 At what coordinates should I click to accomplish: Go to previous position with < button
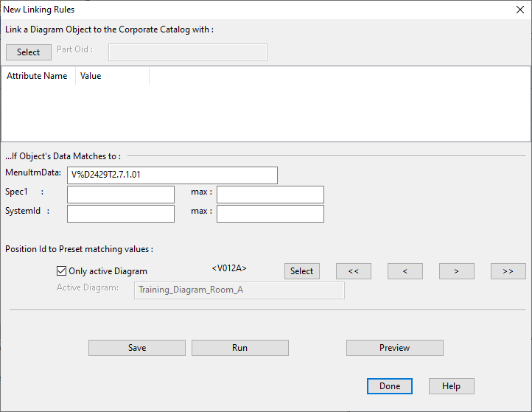click(405, 271)
